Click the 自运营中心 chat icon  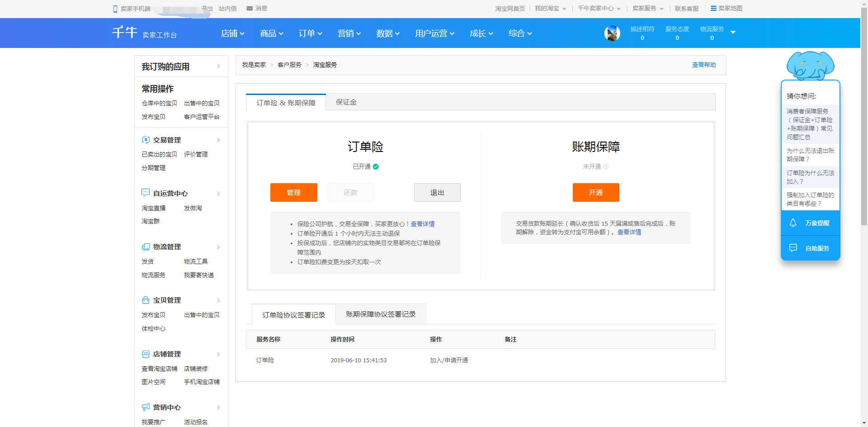tap(146, 193)
